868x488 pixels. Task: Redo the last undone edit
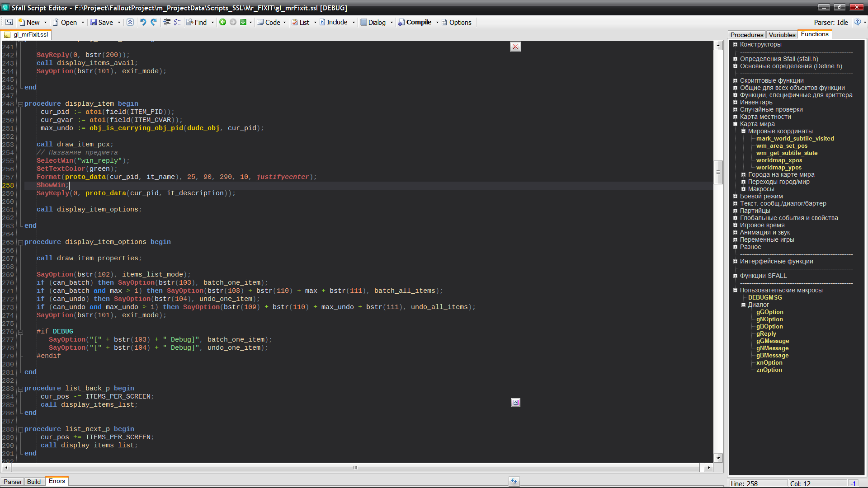click(154, 22)
